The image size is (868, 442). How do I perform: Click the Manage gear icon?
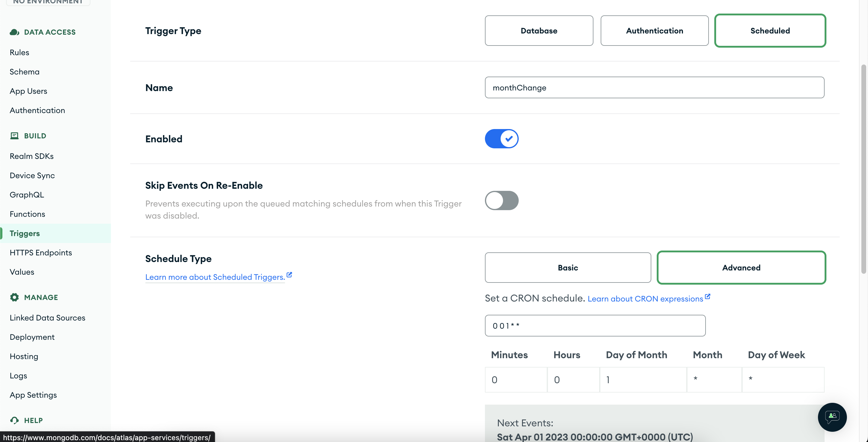pos(14,297)
